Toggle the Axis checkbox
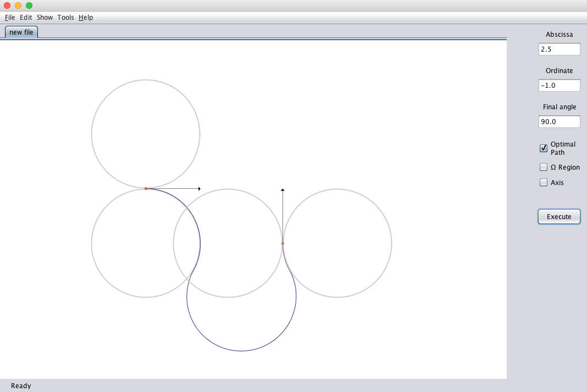Viewport: 587px width, 392px height. (x=544, y=183)
